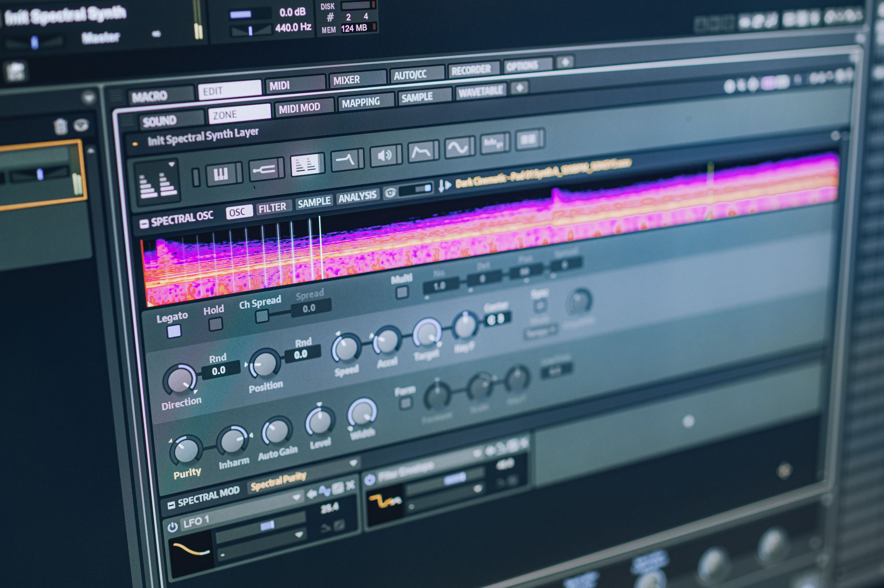Enable the Hold checkbox
Viewport: 884px width, 588px height.
coord(215,325)
